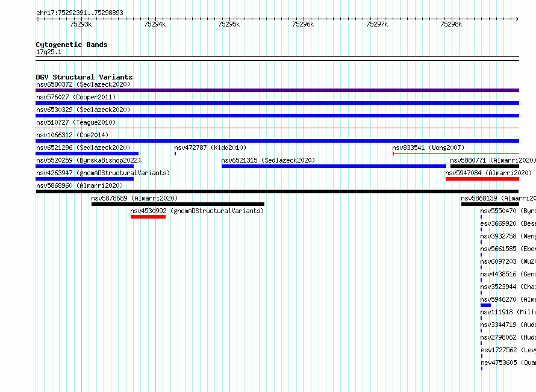Open variant nsv1066312 (Coe2014) label

click(x=72, y=135)
